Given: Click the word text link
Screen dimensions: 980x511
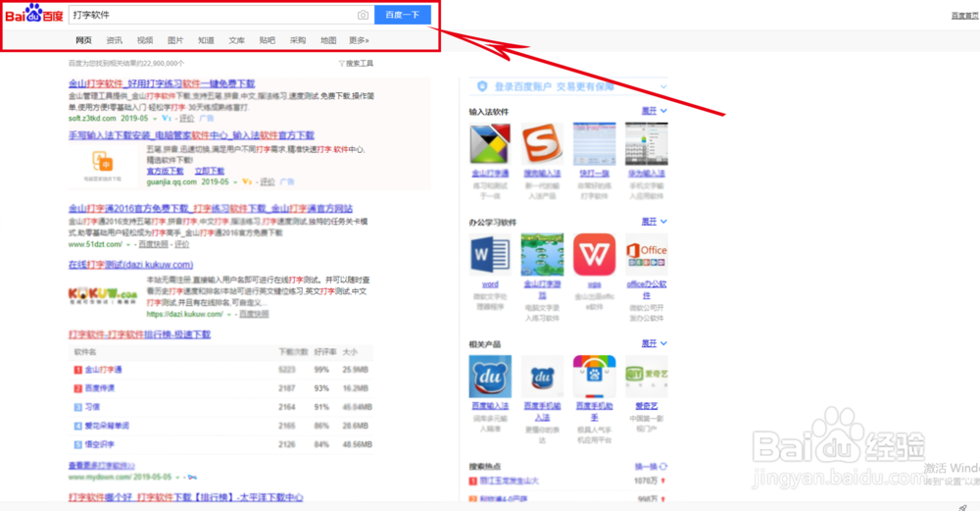Looking at the screenshot, I should 490,284.
